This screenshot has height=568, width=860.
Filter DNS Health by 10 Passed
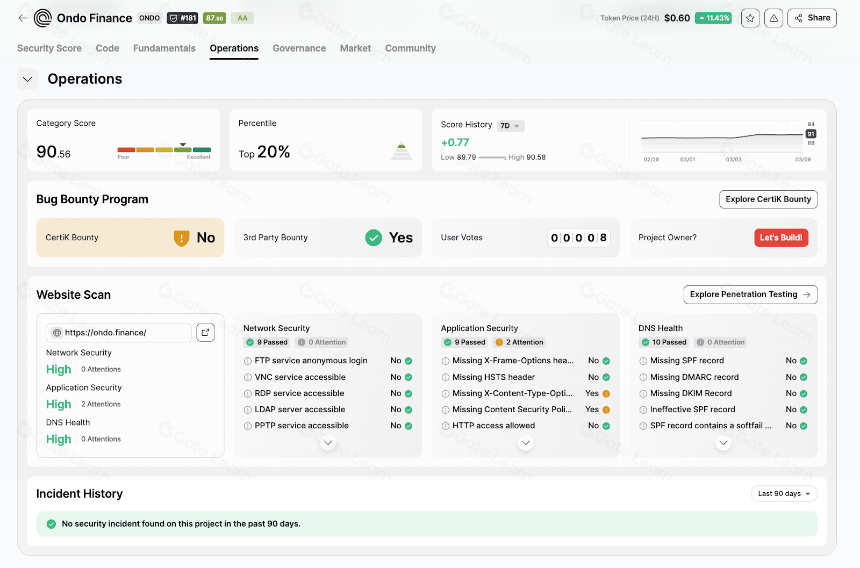pyautogui.click(x=664, y=342)
